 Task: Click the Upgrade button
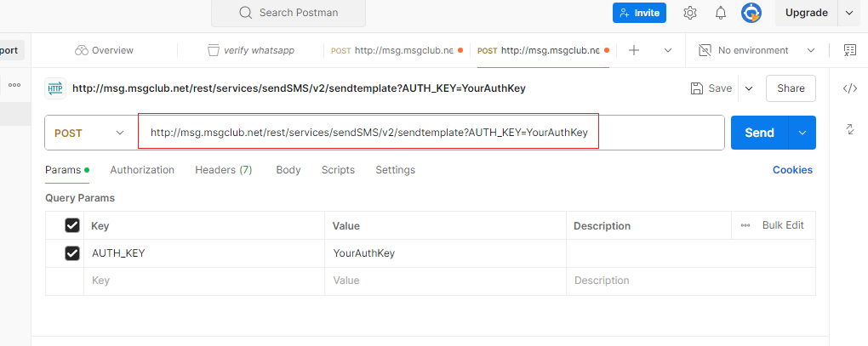tap(807, 13)
